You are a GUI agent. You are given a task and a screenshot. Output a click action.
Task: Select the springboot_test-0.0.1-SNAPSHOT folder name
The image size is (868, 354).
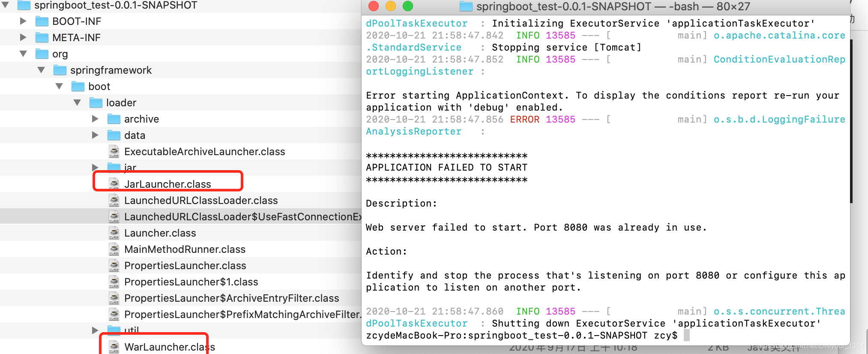click(x=116, y=5)
